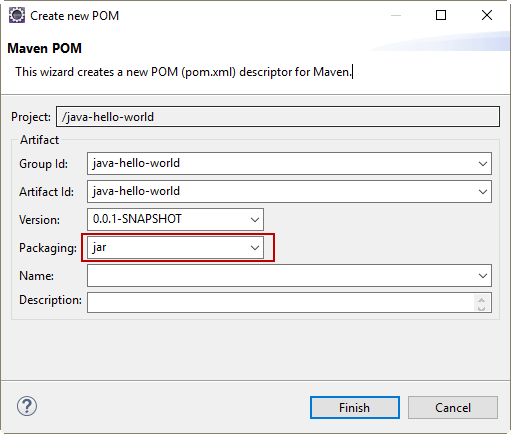Click the Version 0.0.1-SNAPSHOT field
Viewport: 511px width, 434px height.
[168, 219]
